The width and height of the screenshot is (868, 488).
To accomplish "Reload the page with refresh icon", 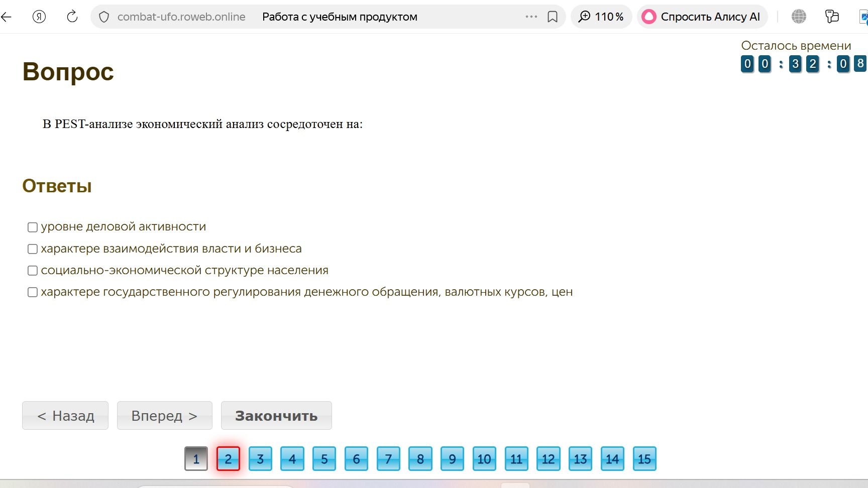I will (x=72, y=17).
